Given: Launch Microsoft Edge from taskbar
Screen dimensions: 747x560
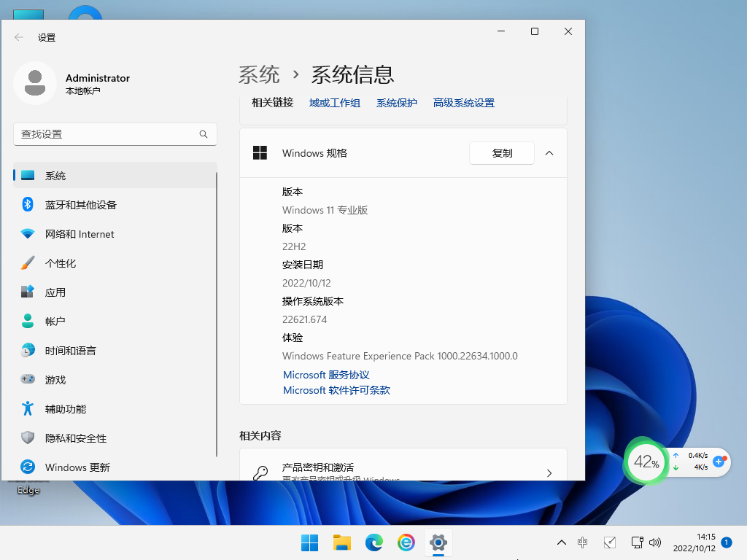Looking at the screenshot, I should point(374,543).
